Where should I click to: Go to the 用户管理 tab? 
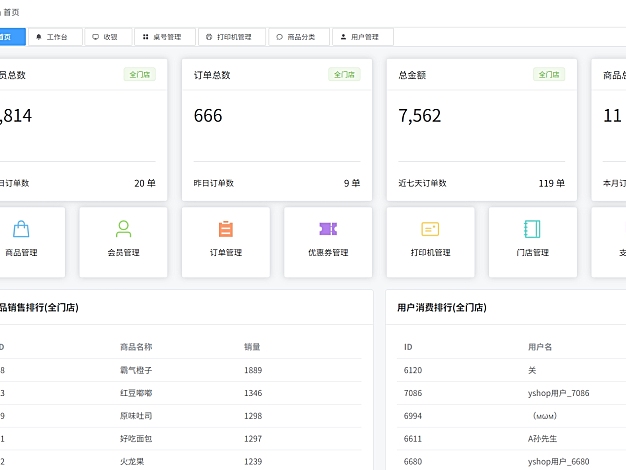[x=363, y=37]
